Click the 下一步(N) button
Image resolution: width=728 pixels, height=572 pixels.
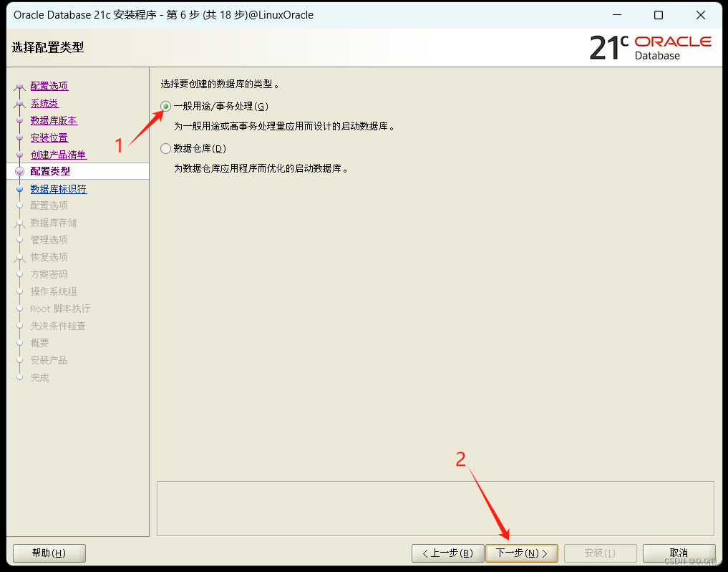(x=522, y=553)
